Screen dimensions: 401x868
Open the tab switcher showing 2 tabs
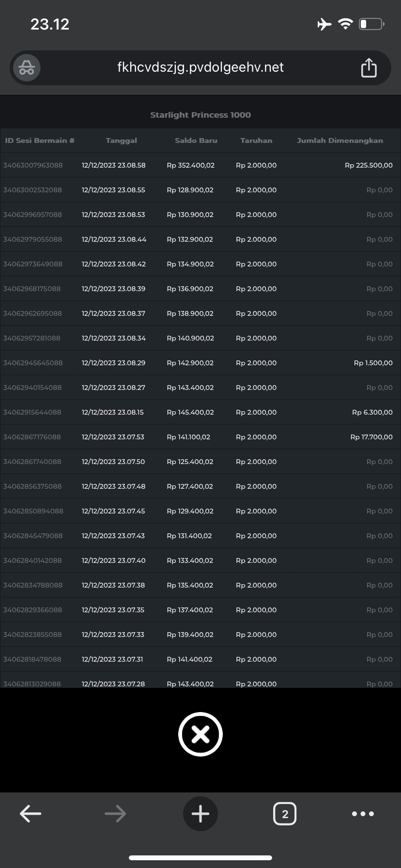(x=285, y=814)
